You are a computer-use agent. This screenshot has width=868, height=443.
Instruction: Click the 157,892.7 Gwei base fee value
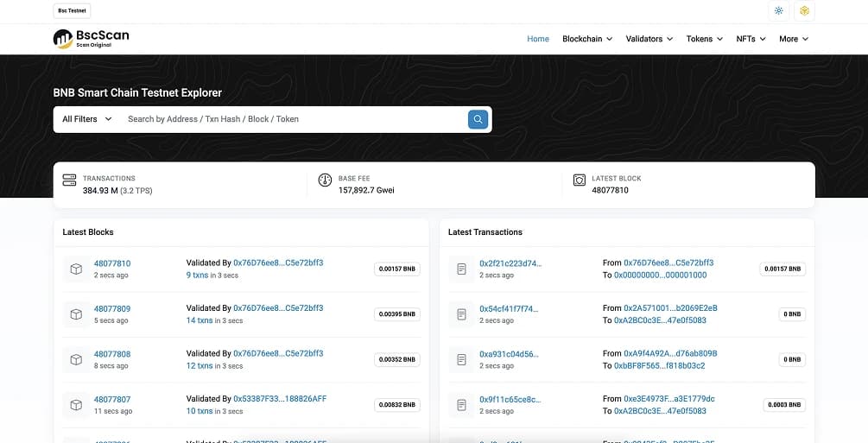point(366,191)
